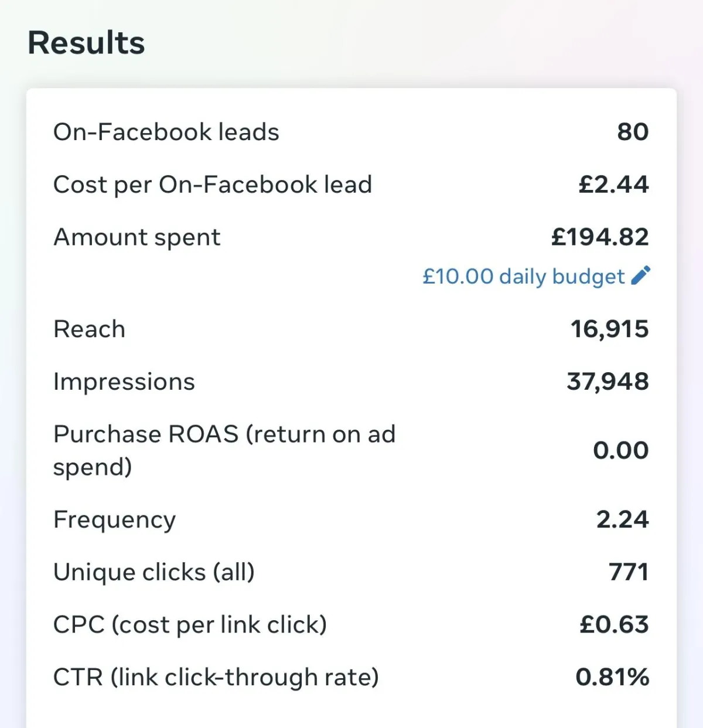The image size is (703, 728).
Task: Click the pencil edit icon beside daily budget
Action: [x=641, y=275]
